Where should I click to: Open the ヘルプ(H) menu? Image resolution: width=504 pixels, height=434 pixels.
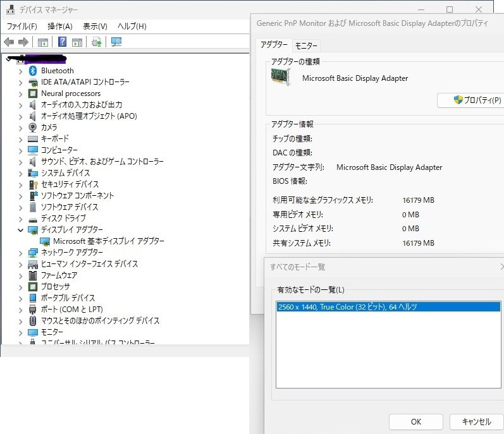(132, 27)
